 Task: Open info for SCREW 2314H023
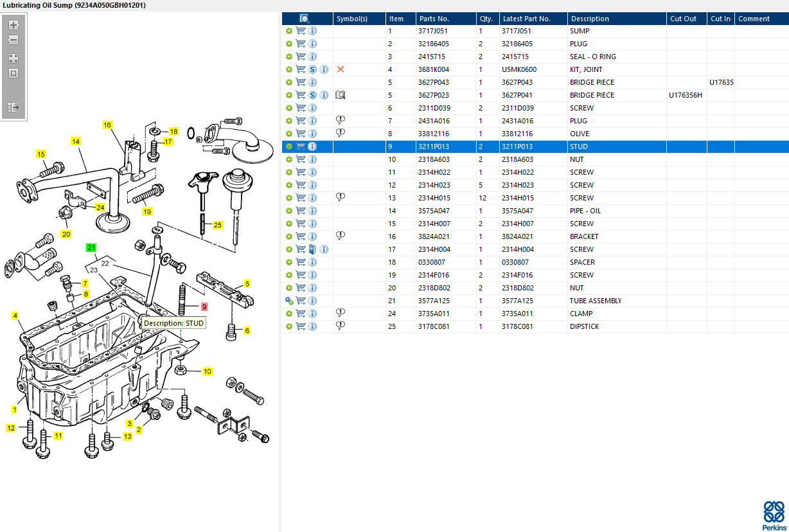coord(312,185)
